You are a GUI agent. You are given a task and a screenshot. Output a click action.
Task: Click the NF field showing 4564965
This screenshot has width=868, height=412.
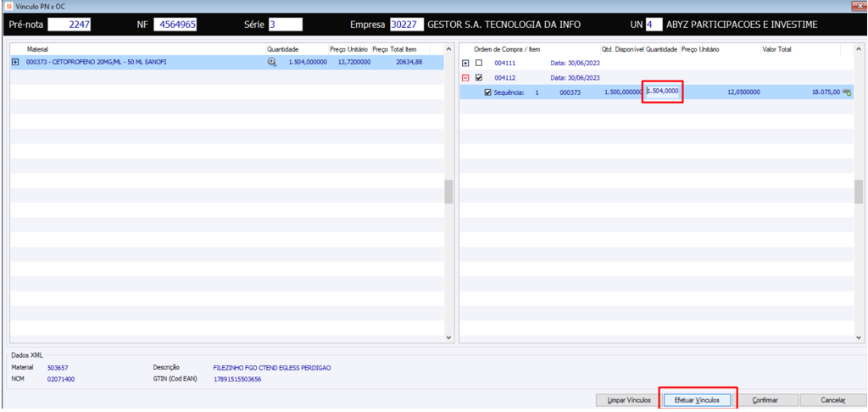coord(175,25)
